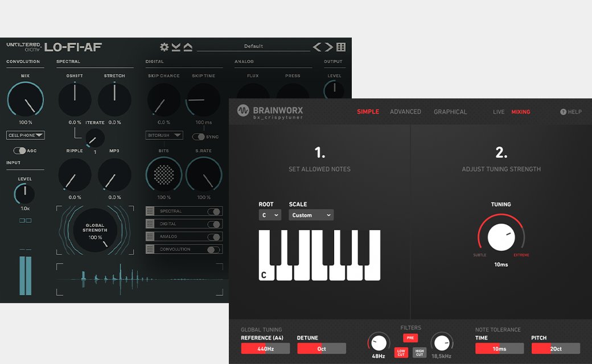Click the stereo link icon under input level
The image size is (592, 364).
tap(25, 220)
